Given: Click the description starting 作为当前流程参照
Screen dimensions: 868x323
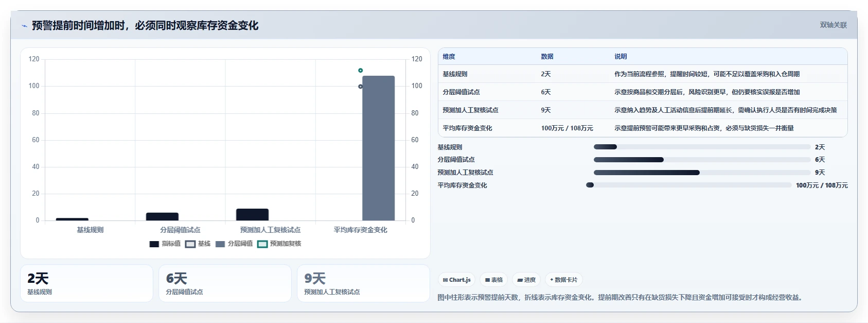Looking at the screenshot, I should pos(707,74).
